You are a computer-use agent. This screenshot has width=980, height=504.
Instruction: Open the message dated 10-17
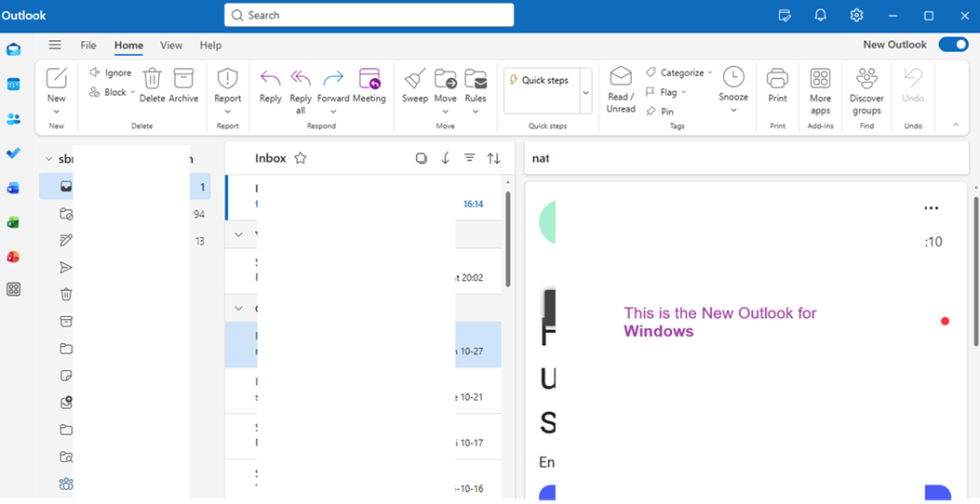(x=364, y=436)
